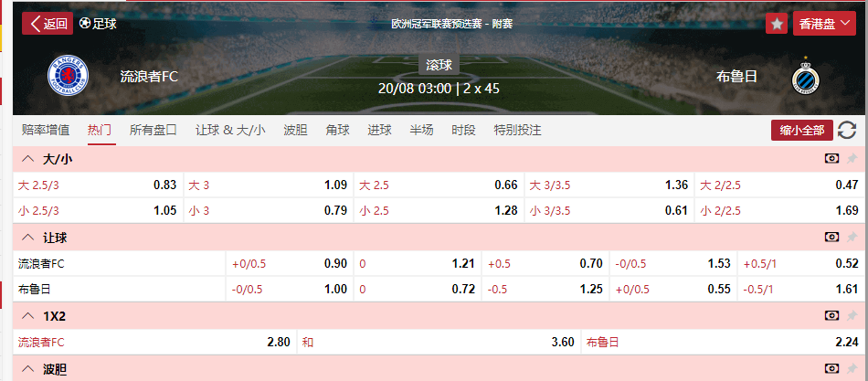Click the cash icon in 大/小 header
This screenshot has height=381, width=868.
831,159
